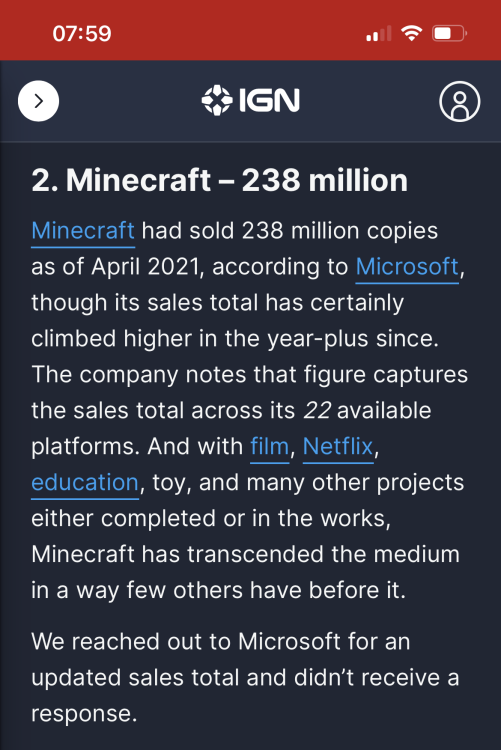
Task: Tap "climbed higher in the year-plus since" line
Action: (x=235, y=339)
